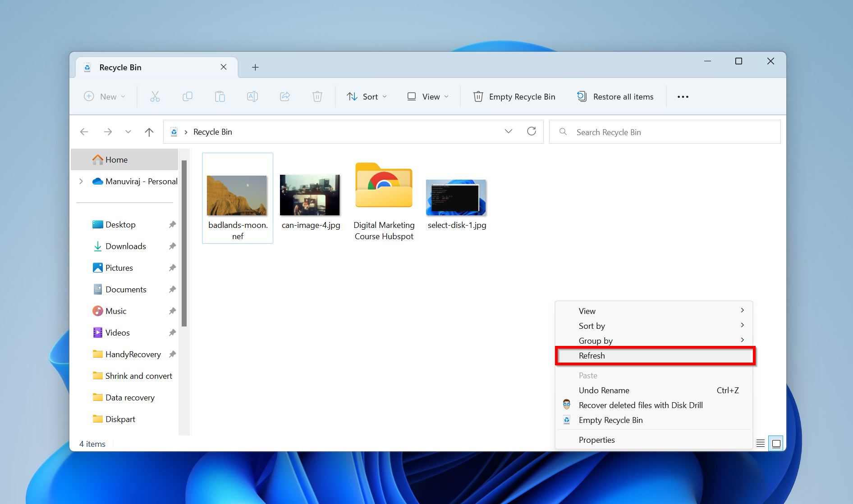Click Restore all items button
The image size is (853, 504).
[x=615, y=96]
